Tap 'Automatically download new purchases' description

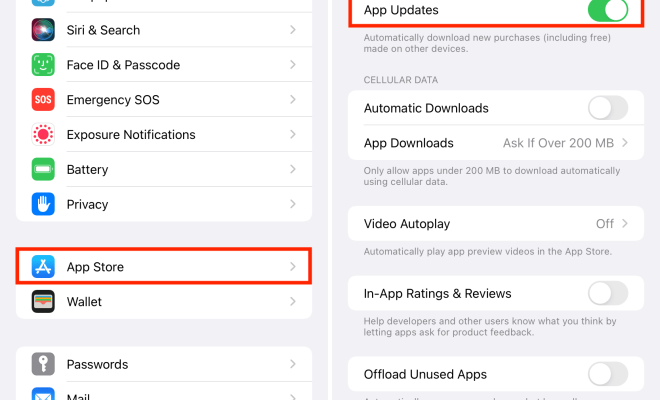487,43
